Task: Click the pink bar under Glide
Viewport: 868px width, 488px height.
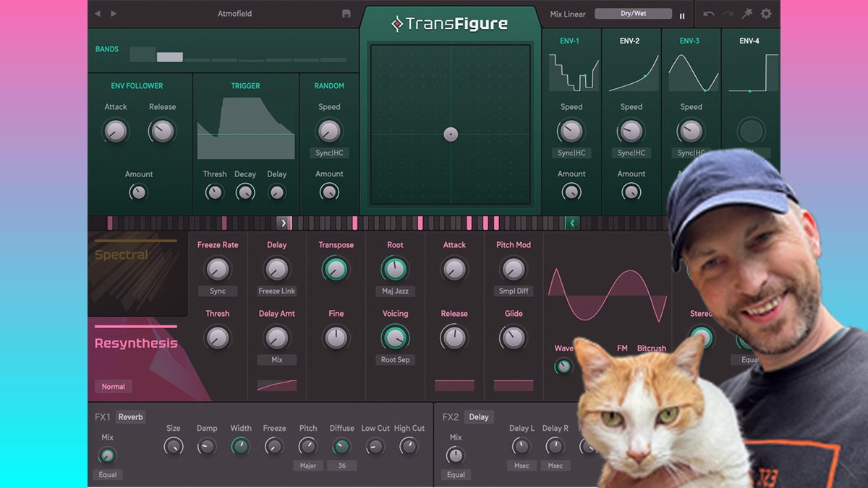Action: [x=514, y=385]
